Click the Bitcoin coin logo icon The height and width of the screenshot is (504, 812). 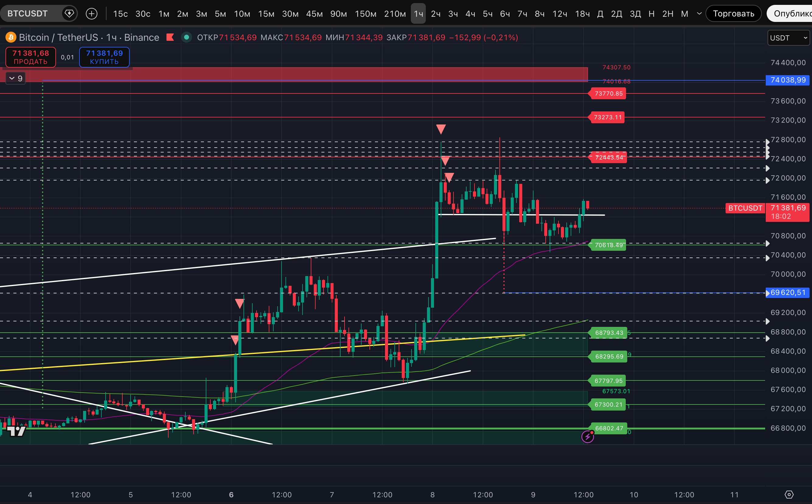point(11,37)
